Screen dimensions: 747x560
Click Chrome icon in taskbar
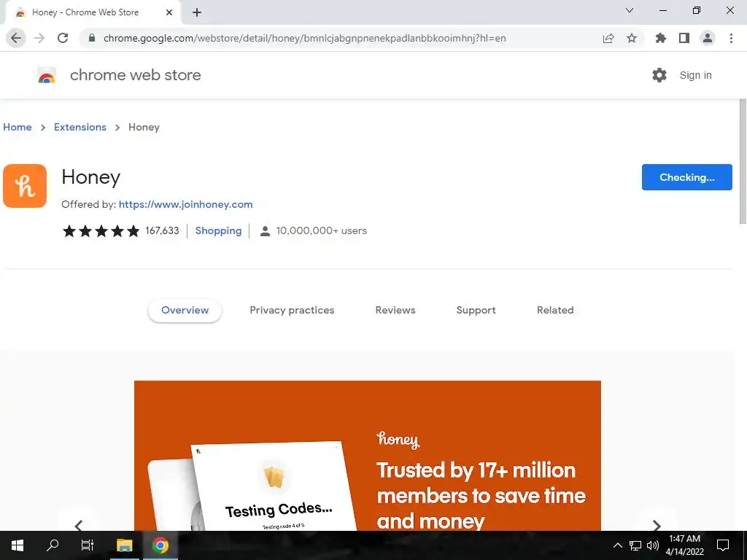[160, 545]
